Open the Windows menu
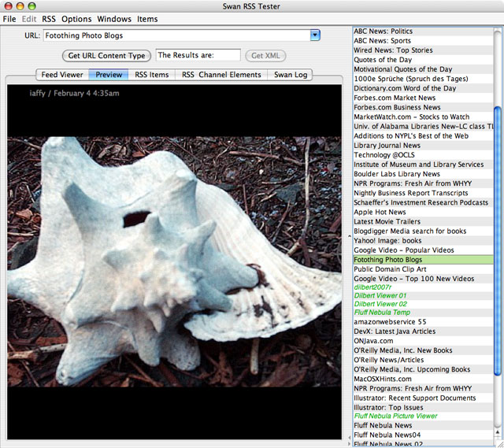Screen dimensions: 504x448 114,19
